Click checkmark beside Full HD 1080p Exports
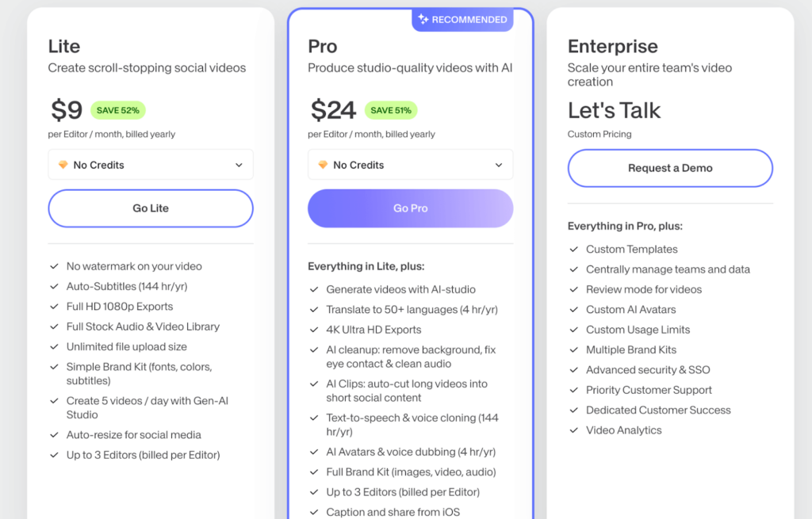812x519 pixels. [54, 307]
